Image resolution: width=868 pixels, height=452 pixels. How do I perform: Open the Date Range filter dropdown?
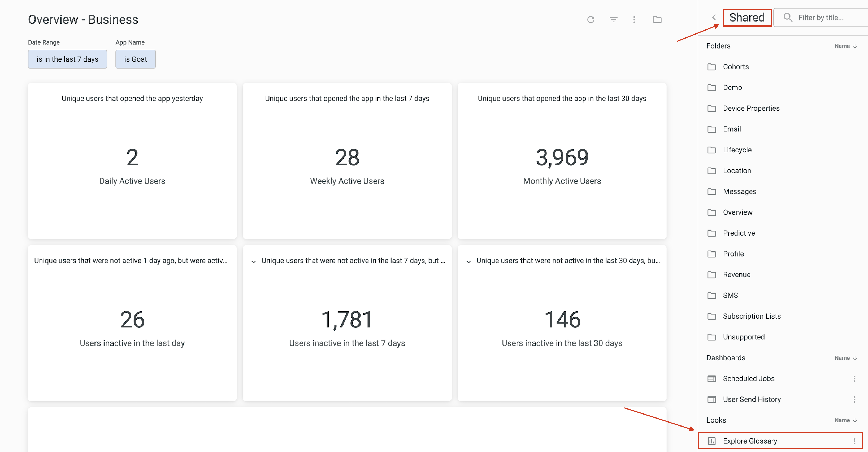[67, 59]
